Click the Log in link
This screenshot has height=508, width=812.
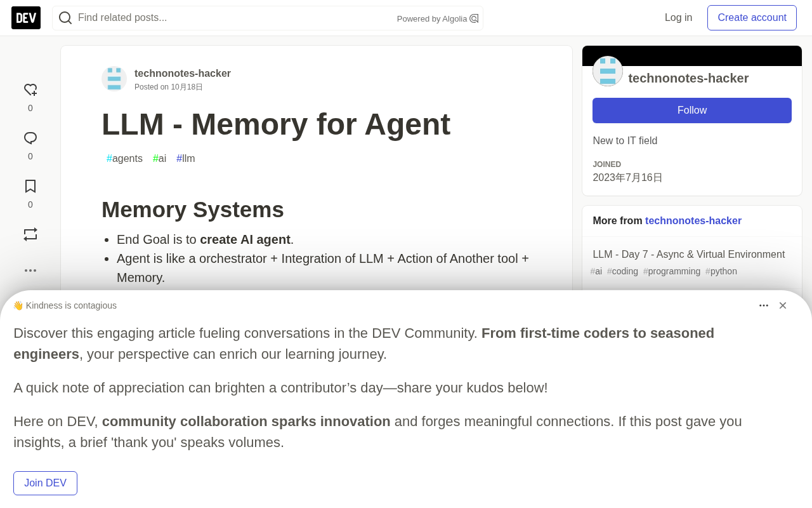click(x=679, y=18)
